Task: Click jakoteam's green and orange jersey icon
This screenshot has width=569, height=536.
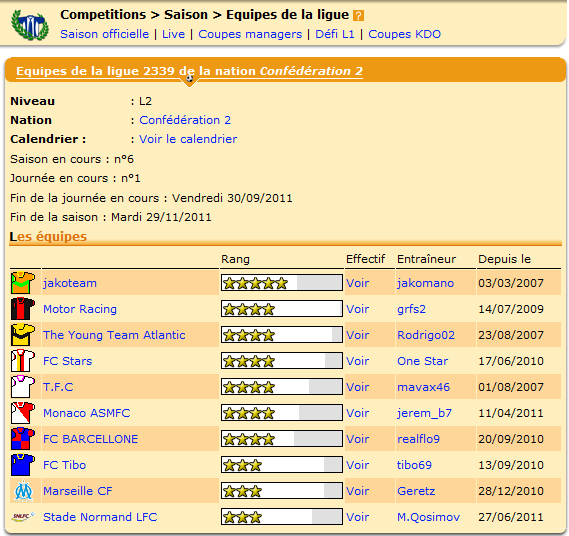Action: click(x=22, y=283)
